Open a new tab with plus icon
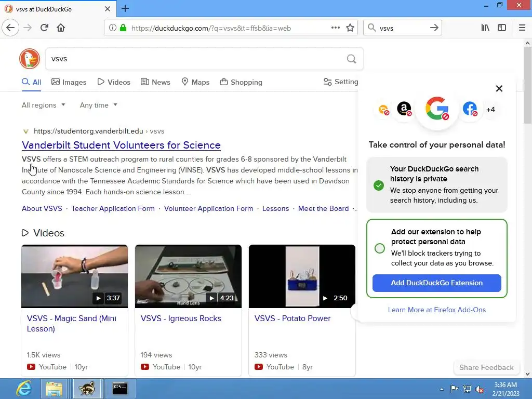532x399 pixels. pyautogui.click(x=125, y=8)
